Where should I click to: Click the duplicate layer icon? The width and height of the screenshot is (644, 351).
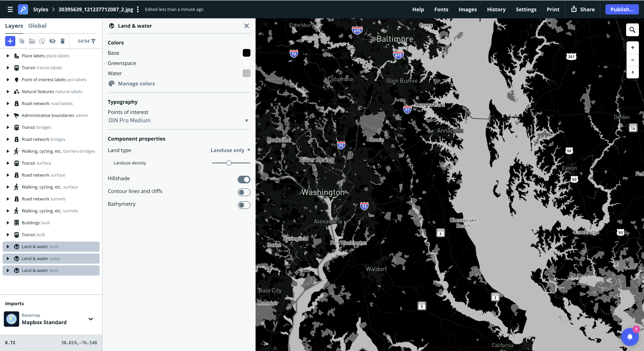coord(22,41)
